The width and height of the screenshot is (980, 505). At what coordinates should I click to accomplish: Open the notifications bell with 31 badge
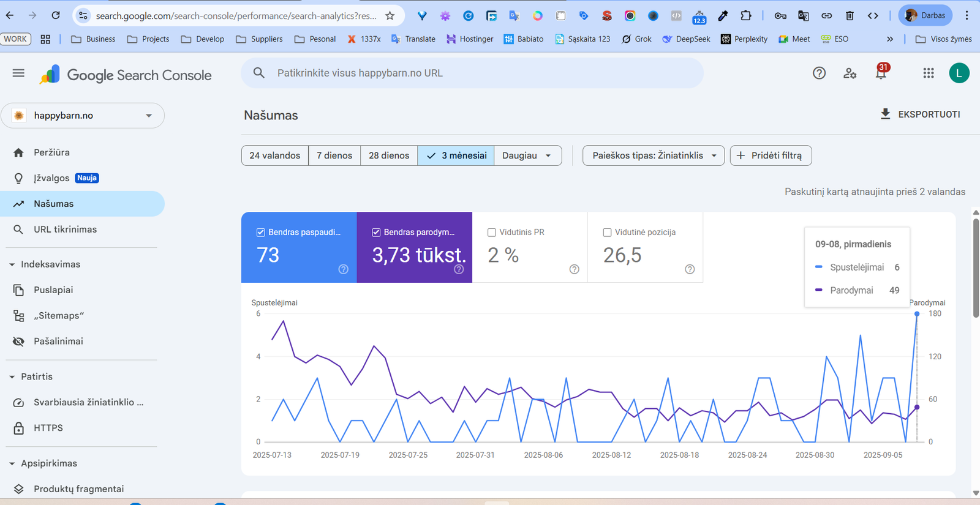click(881, 73)
